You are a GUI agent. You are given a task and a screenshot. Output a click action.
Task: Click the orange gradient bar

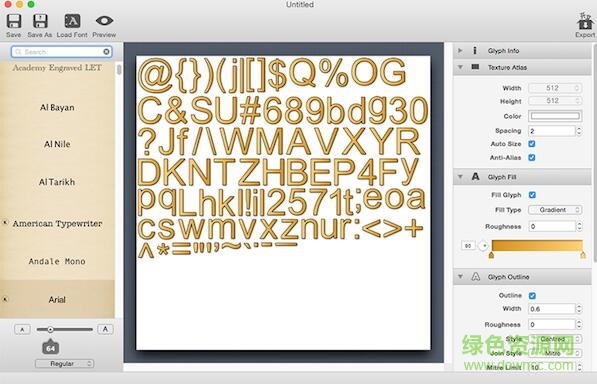coord(537,245)
